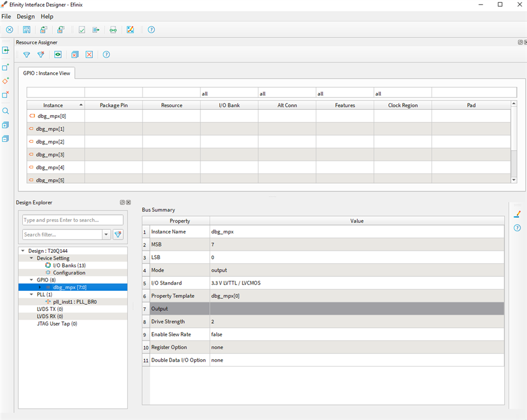
Task: Click the I/O Bank filter box showing all
Action: [x=229, y=92]
